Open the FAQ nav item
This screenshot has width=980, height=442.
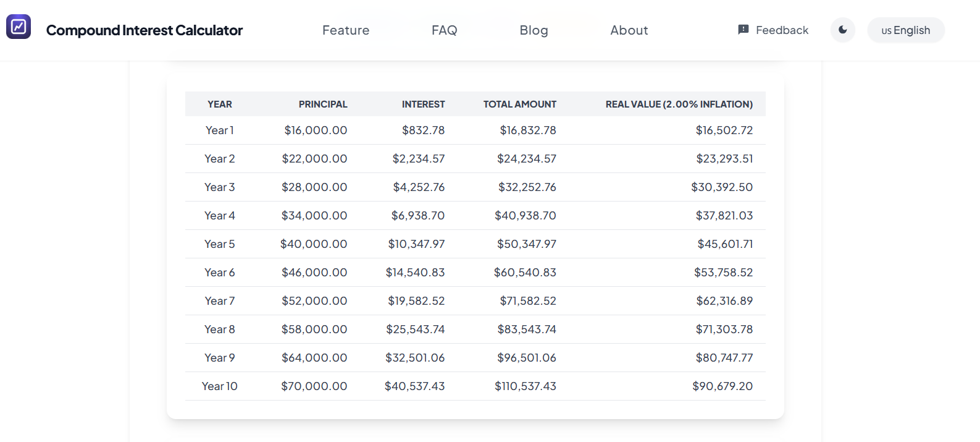point(444,30)
